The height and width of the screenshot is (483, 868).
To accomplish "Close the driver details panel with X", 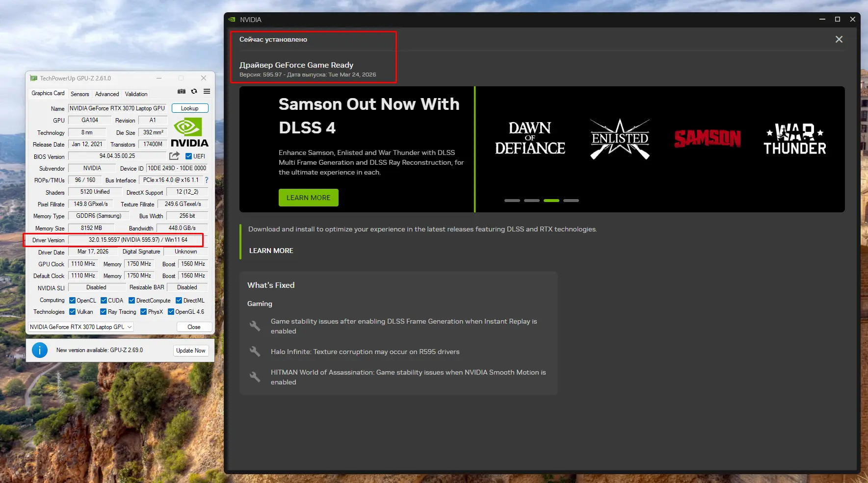I will coord(839,39).
